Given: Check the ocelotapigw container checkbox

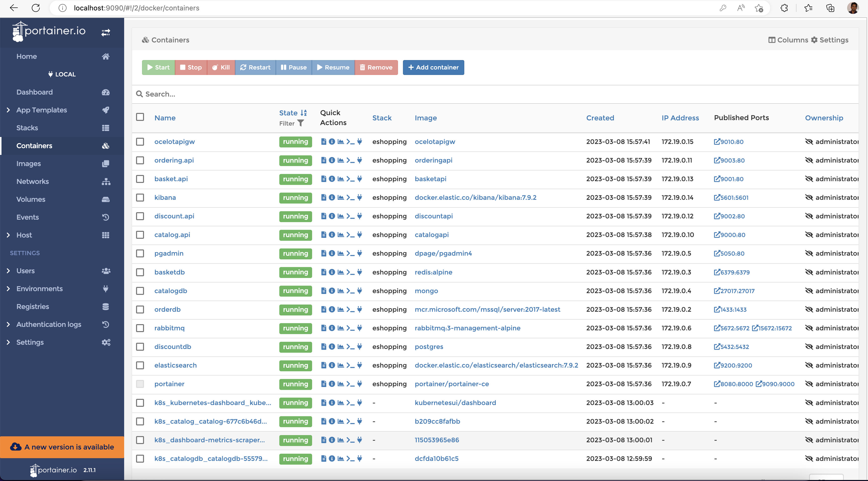Looking at the screenshot, I should (x=140, y=141).
